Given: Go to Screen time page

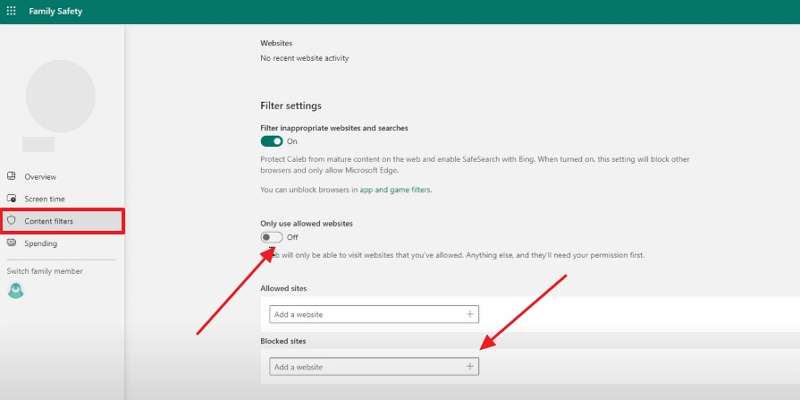Looking at the screenshot, I should (x=44, y=199).
